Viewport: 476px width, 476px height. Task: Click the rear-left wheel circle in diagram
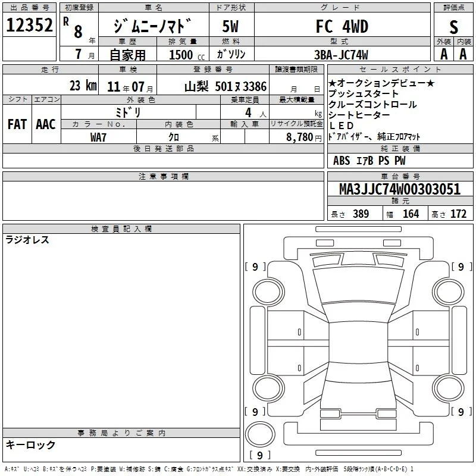pyautogui.click(x=267, y=388)
